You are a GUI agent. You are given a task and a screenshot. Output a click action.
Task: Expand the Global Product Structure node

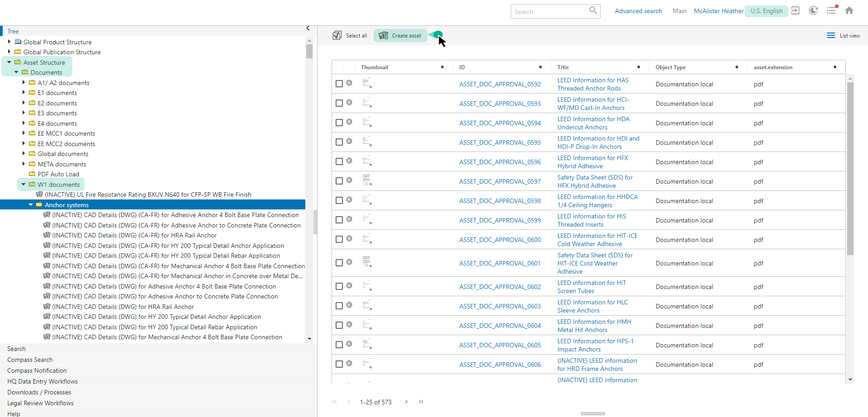[9, 42]
